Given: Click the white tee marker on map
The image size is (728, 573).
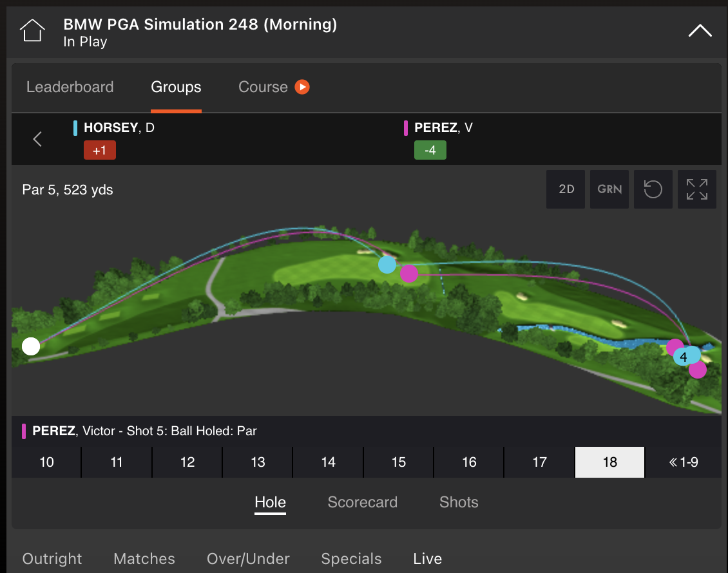Looking at the screenshot, I should [x=30, y=346].
